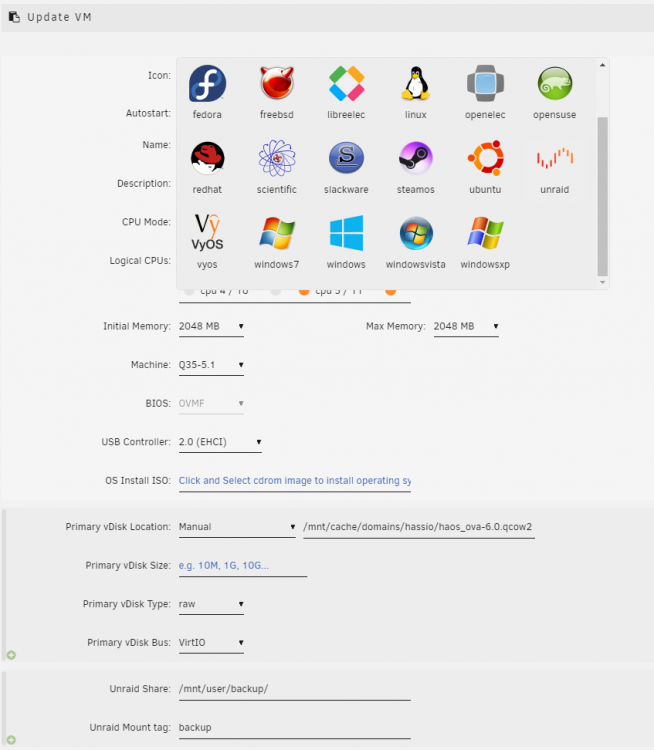Screen dimensions: 654x750
Task: Click the icon picker scrollbar thumb
Action: [602, 197]
